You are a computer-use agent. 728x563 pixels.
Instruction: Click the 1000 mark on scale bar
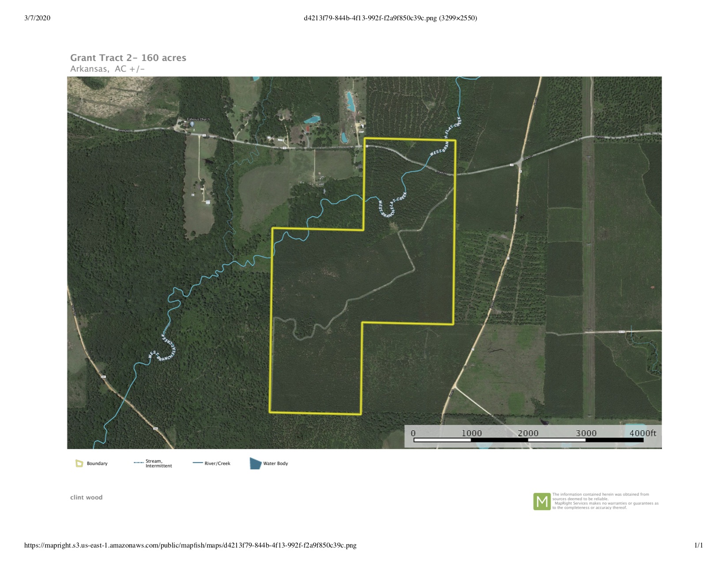point(471,433)
